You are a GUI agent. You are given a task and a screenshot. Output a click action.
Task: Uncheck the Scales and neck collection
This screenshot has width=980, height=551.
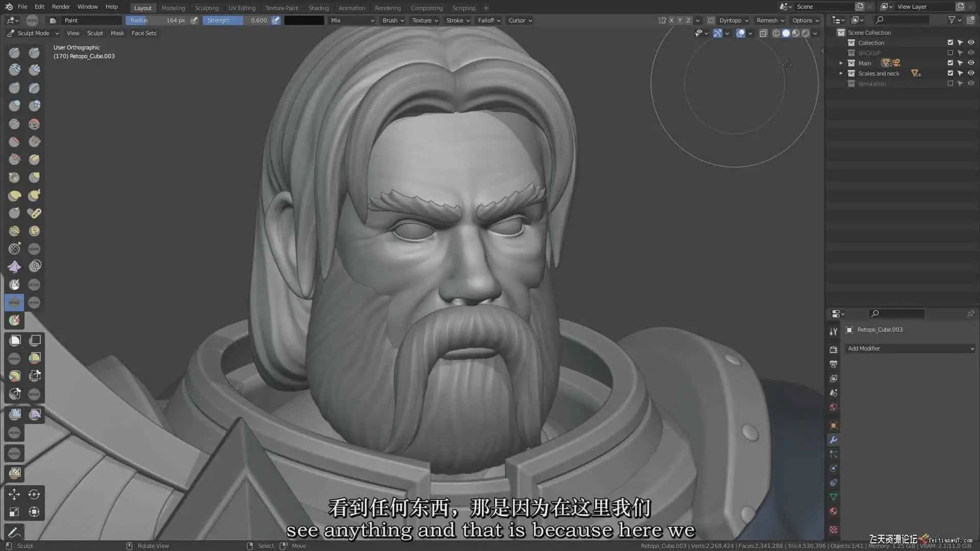click(x=950, y=73)
